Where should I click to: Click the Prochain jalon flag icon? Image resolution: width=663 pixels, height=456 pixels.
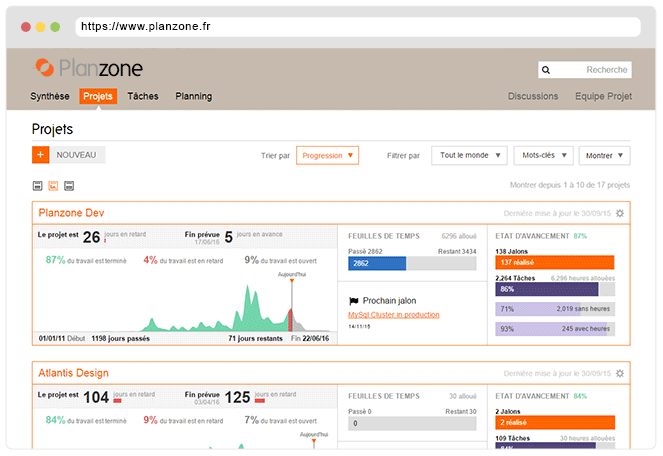tap(353, 301)
